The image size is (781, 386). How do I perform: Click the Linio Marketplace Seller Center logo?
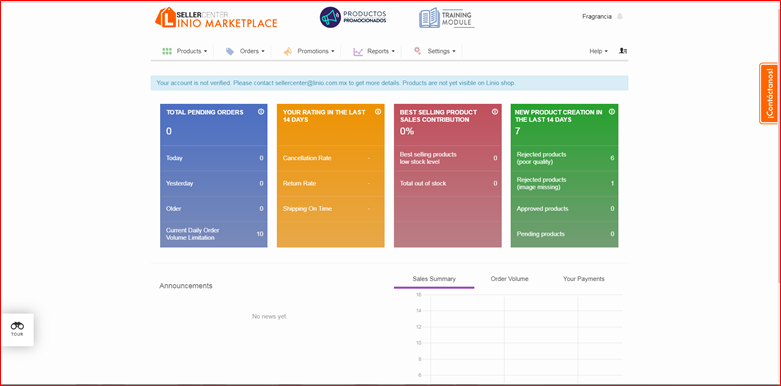tap(216, 17)
